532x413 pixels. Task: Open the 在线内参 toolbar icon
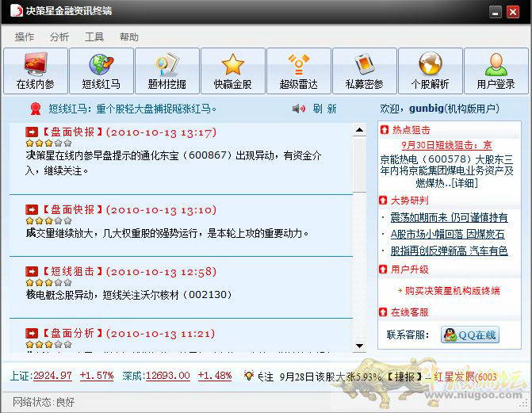[x=36, y=71]
